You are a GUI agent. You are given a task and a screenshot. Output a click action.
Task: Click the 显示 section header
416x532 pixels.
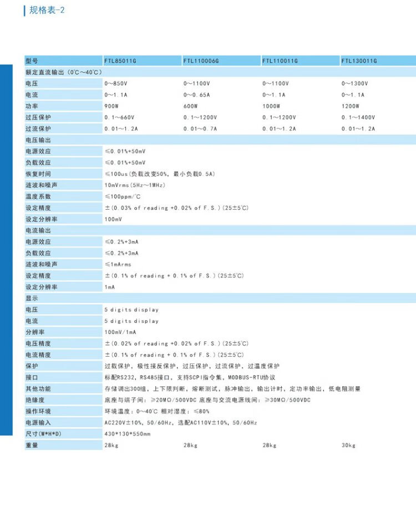tap(31, 298)
